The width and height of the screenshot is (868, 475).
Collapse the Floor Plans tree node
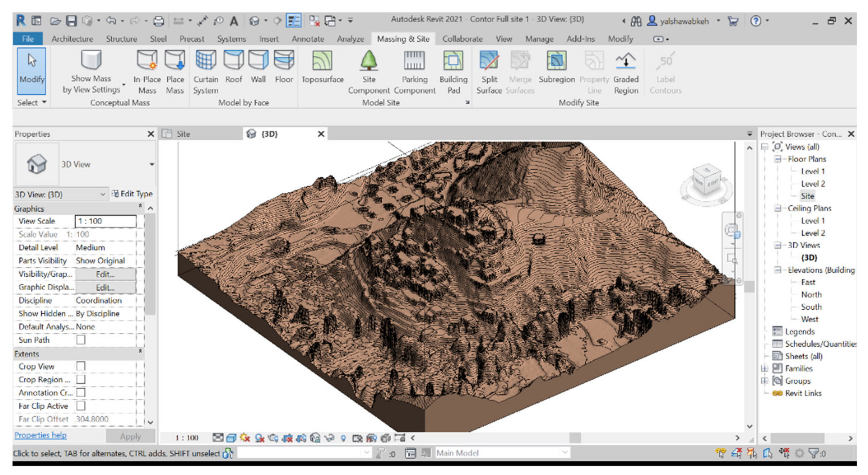coord(778,159)
